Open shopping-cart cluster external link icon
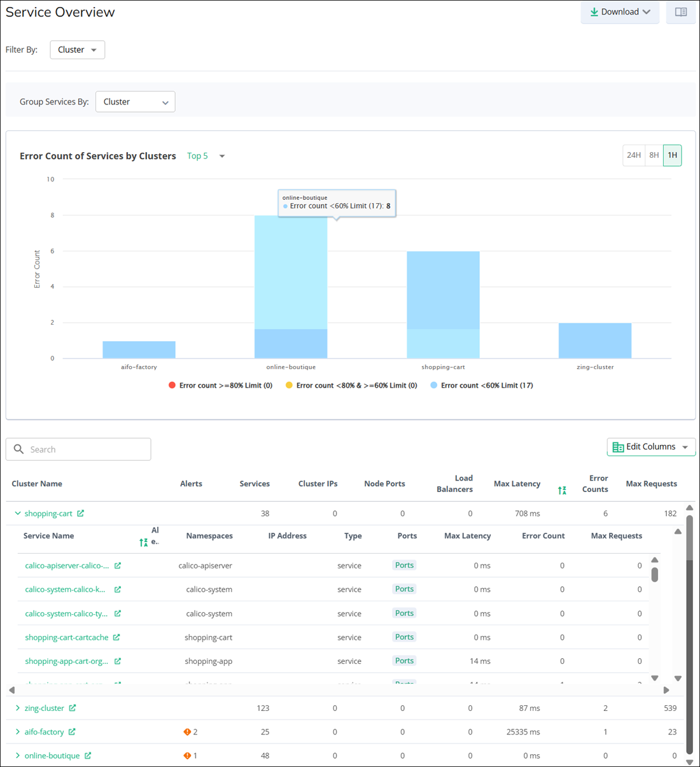 point(81,514)
